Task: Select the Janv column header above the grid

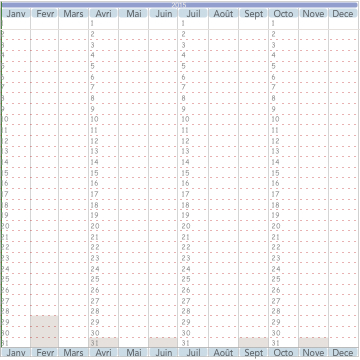Action: click(x=16, y=13)
